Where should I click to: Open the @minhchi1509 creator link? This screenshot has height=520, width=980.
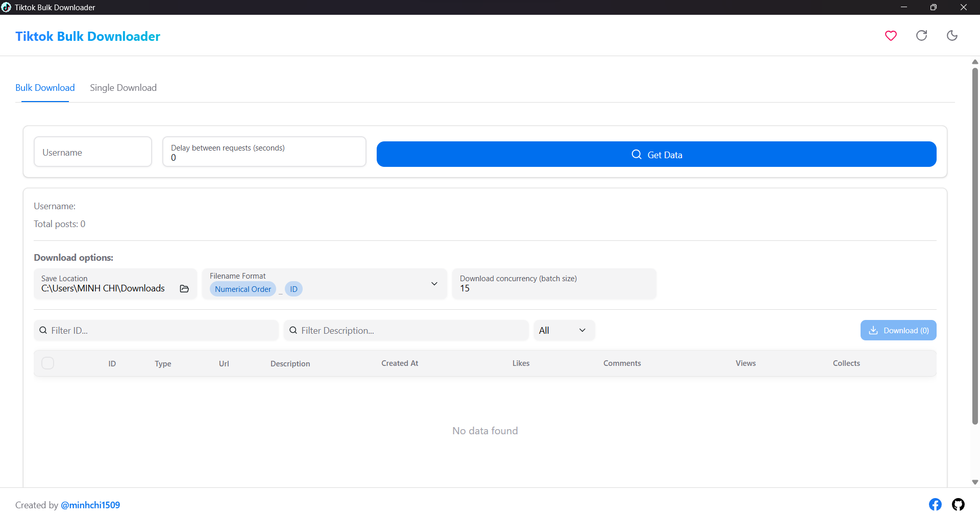(x=90, y=505)
